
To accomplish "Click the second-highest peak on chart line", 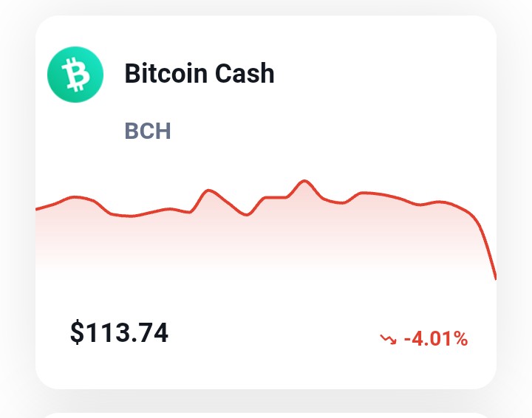I will [x=208, y=191].
